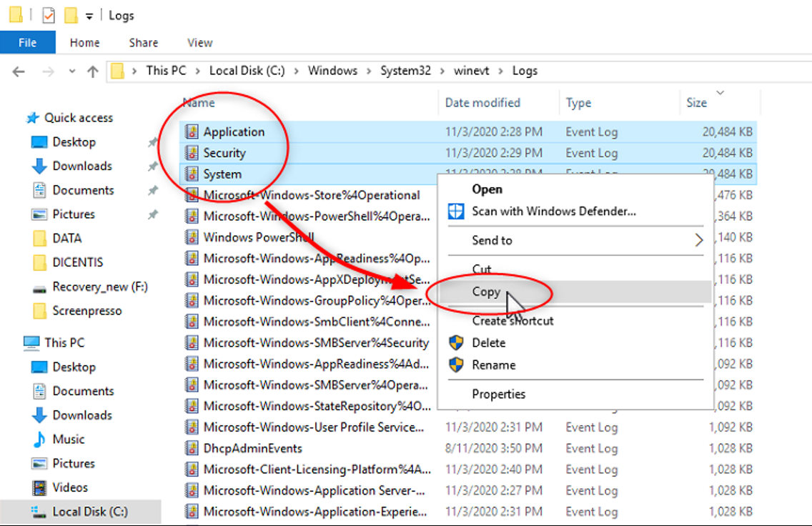Open the recent locations dropdown arrow
Viewport: 812px width, 526px height.
pyautogui.click(x=71, y=71)
